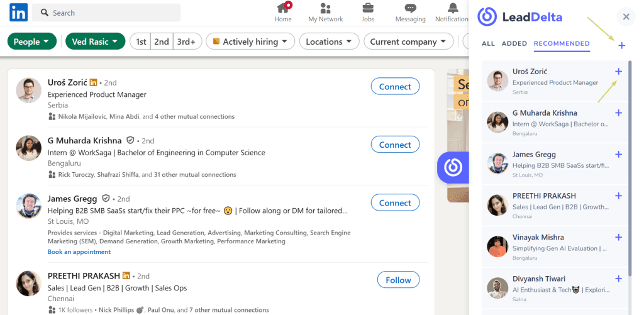Screen dimensions: 644x315
Task: Connect with Uroš Zorić
Action: tap(395, 87)
